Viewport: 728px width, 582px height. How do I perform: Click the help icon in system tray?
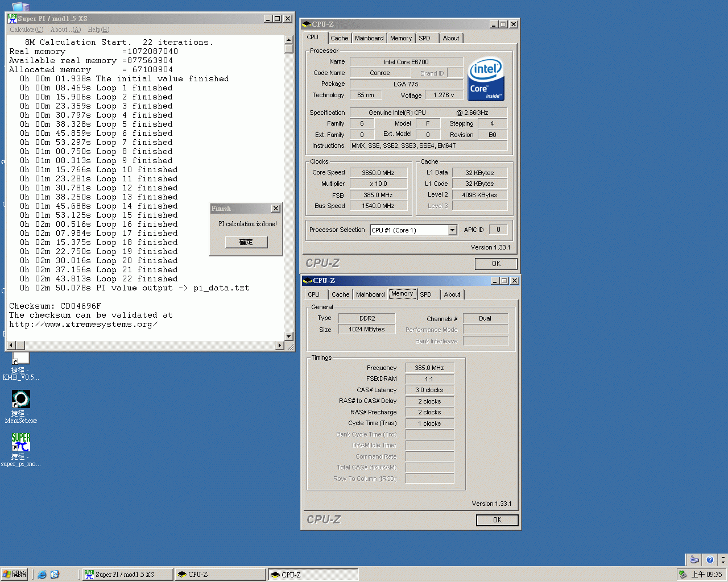click(709, 560)
